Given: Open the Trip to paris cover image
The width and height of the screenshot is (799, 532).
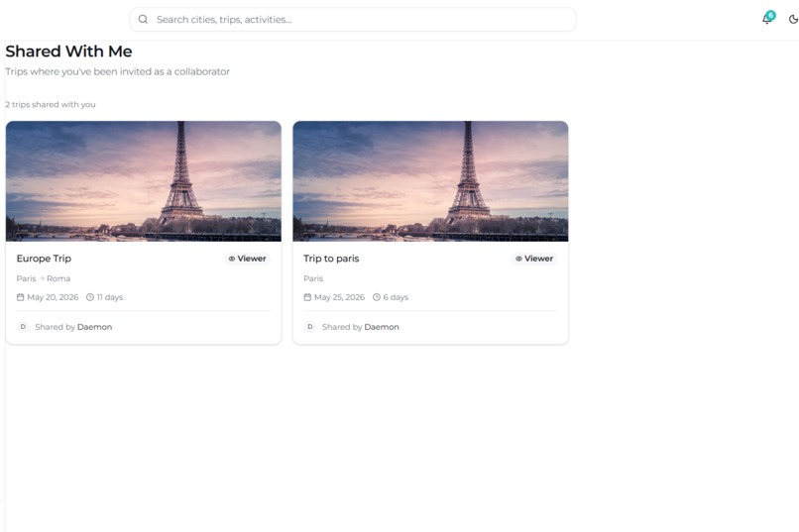Looking at the screenshot, I should [x=430, y=180].
